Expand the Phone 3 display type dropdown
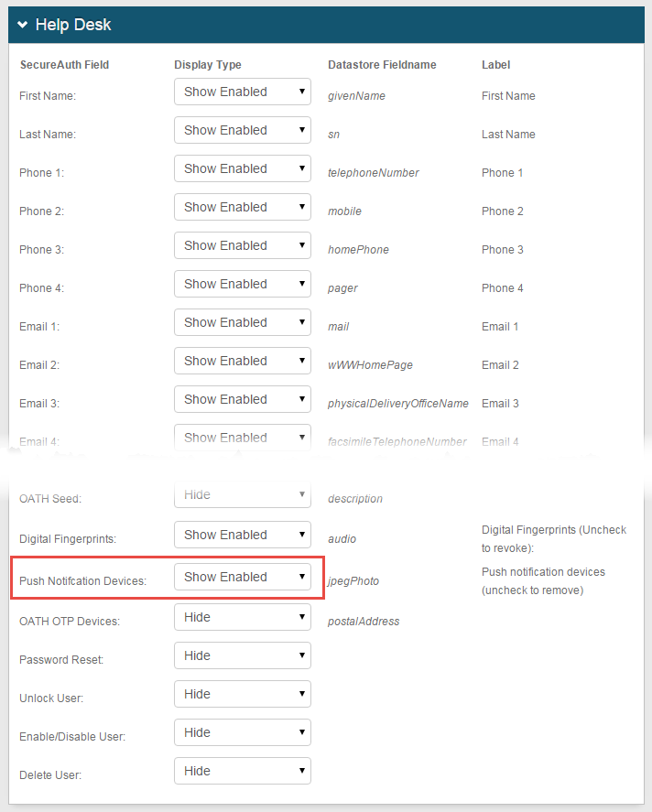The height and width of the screenshot is (812, 652). click(243, 245)
